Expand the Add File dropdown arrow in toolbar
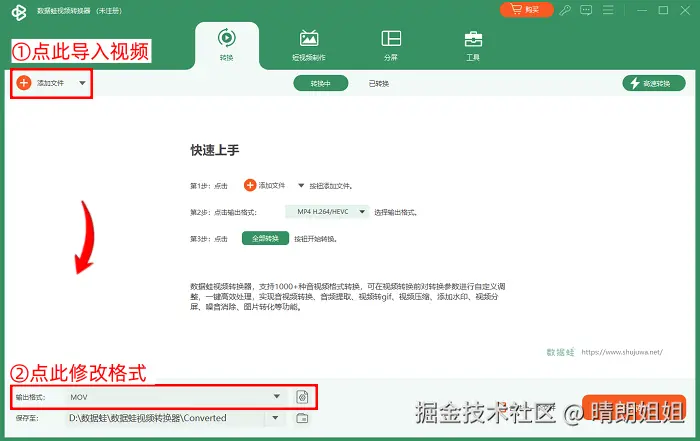This screenshot has width=700, height=441. coord(82,83)
